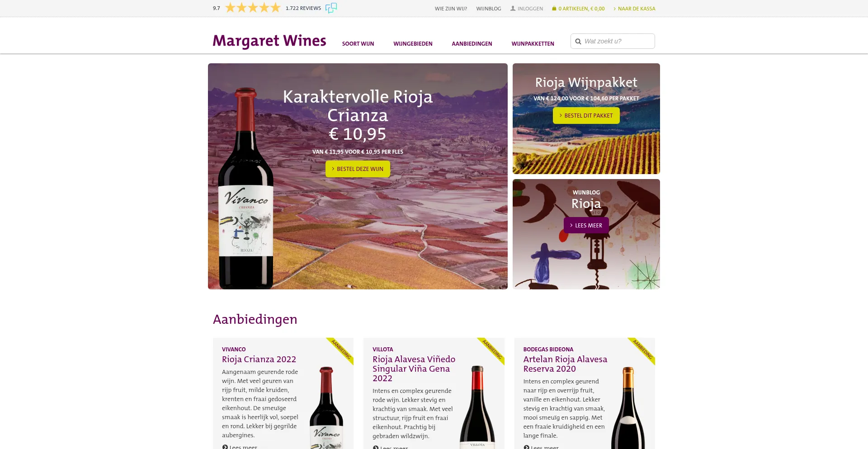Viewport: 868px width, 449px height.
Task: Click the review chat bubbles icon
Action: click(x=331, y=8)
